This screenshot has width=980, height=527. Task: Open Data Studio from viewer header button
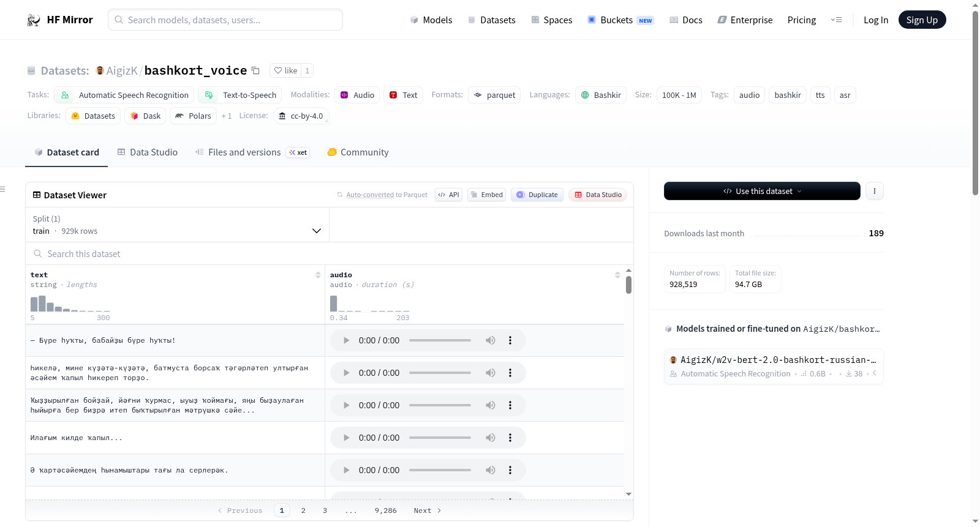coord(598,195)
